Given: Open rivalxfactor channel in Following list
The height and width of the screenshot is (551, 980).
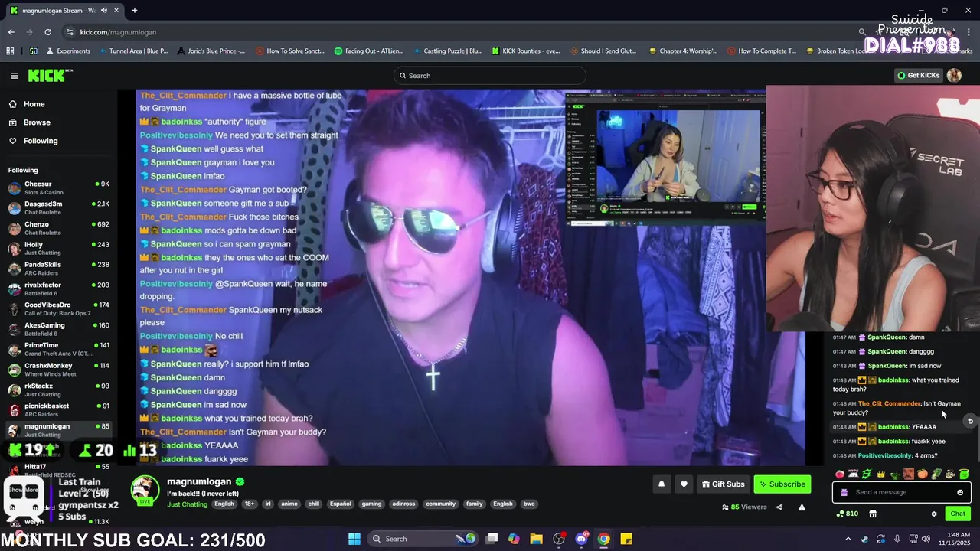Looking at the screenshot, I should 59,289.
